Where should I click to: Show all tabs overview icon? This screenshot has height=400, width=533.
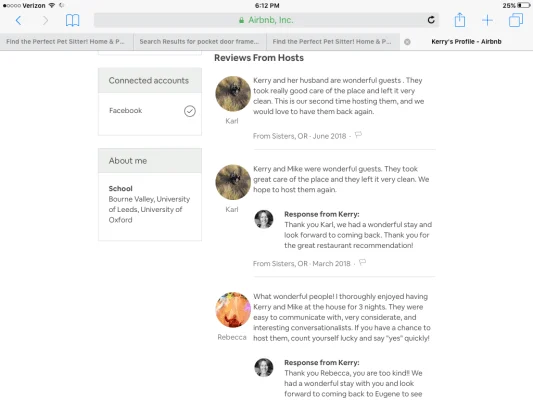(516, 20)
